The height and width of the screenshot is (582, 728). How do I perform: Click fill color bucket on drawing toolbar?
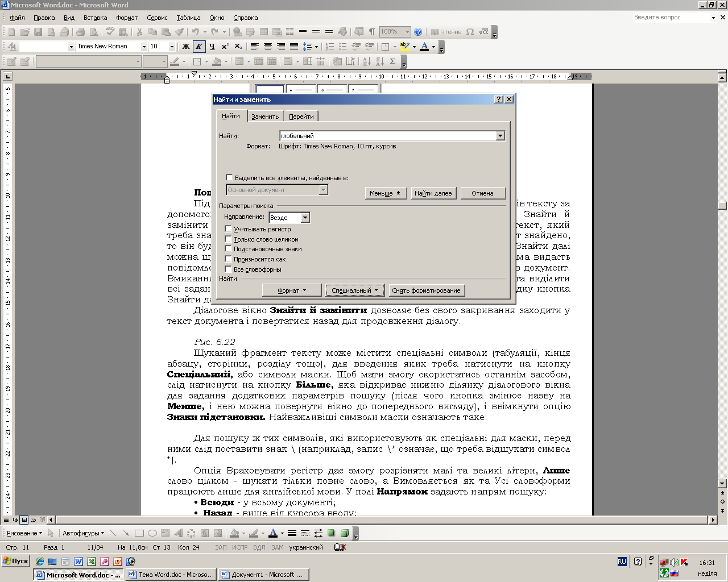(x=234, y=533)
